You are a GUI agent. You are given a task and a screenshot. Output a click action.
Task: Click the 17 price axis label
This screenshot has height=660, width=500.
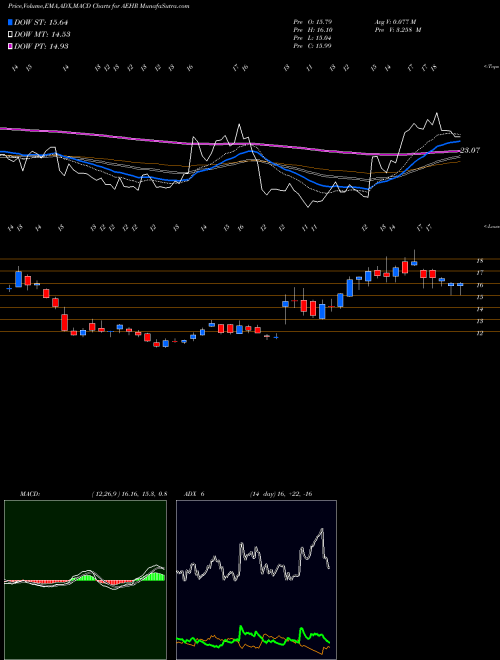point(479,273)
